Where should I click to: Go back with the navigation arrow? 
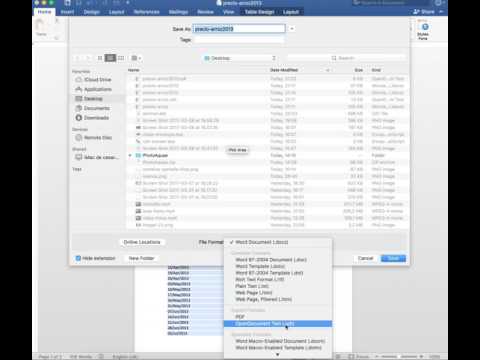point(77,58)
